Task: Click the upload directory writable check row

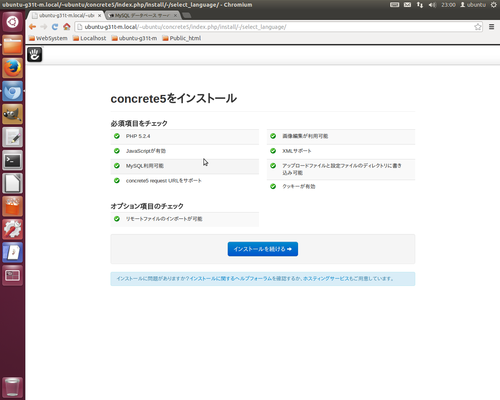Action: click(341, 169)
